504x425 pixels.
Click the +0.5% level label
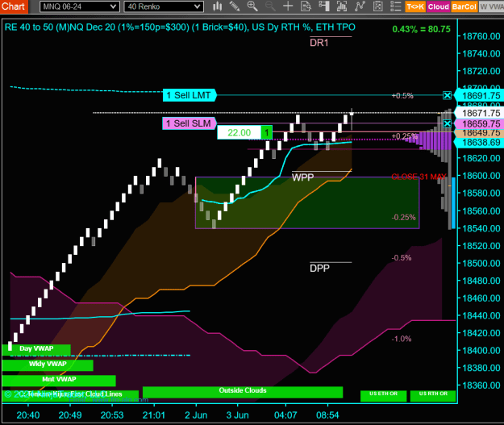coord(402,95)
